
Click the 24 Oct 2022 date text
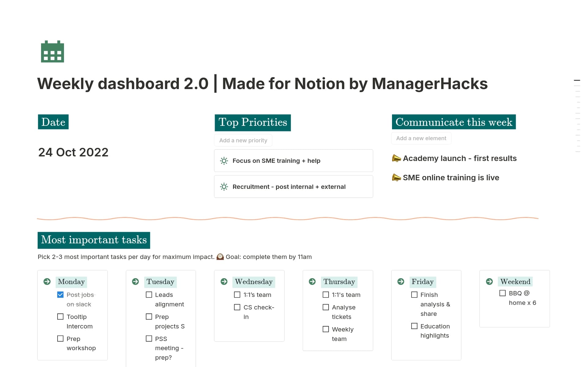[73, 152]
